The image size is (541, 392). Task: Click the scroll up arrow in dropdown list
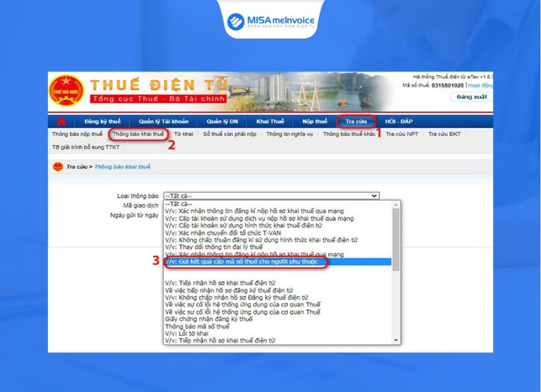[395, 205]
